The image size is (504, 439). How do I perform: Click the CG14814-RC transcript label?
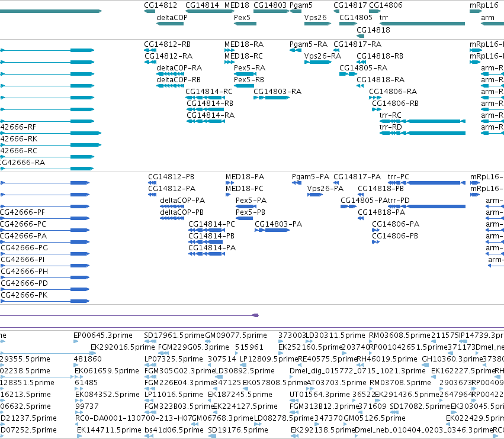point(209,92)
